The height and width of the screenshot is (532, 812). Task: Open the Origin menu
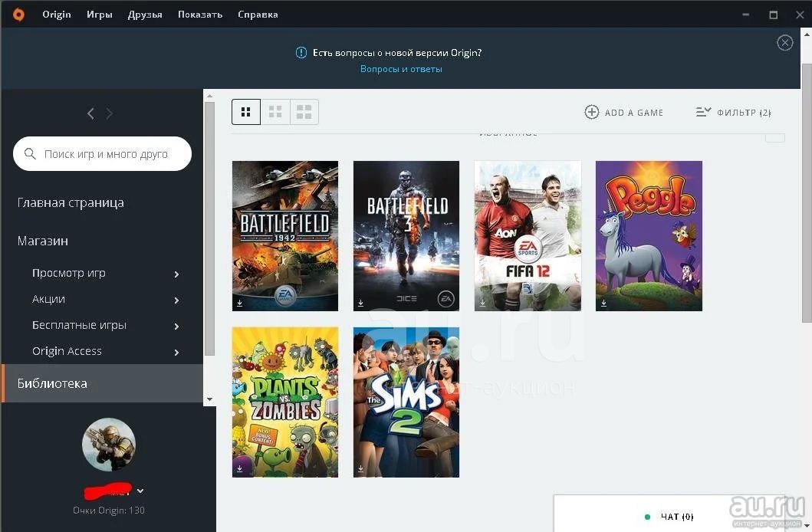tap(57, 15)
